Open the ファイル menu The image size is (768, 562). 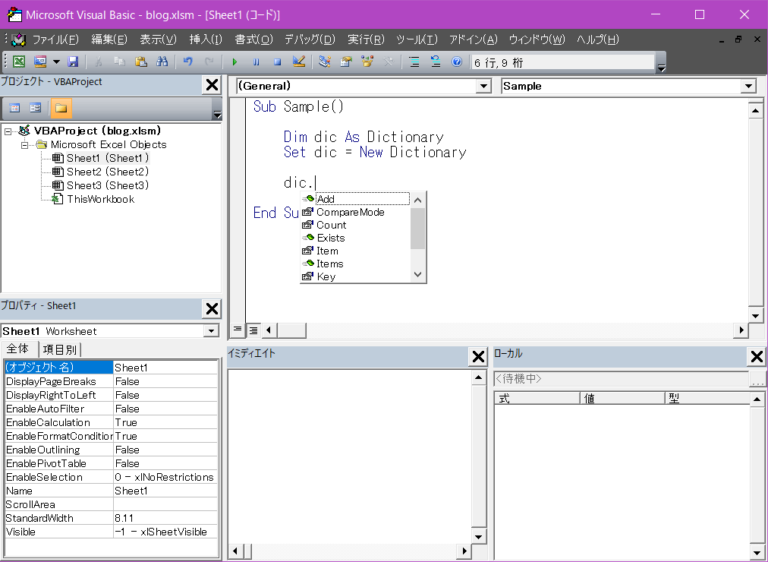pos(55,40)
